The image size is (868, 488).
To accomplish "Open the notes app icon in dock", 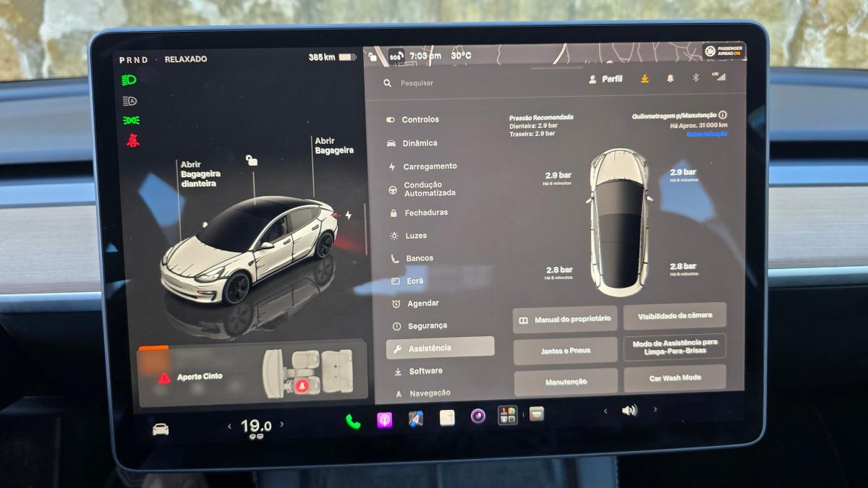I will click(447, 417).
